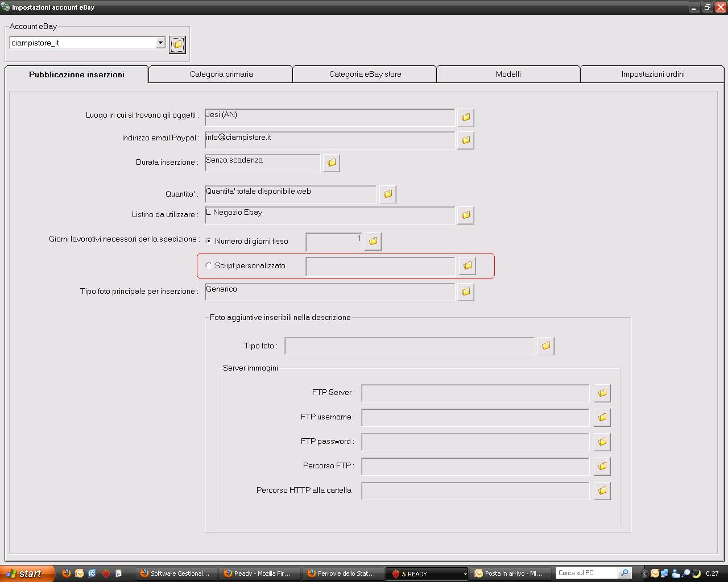Switch to Ready - Mozilla Firefox taskbar window
The width and height of the screenshot is (728, 582).
pyautogui.click(x=259, y=573)
